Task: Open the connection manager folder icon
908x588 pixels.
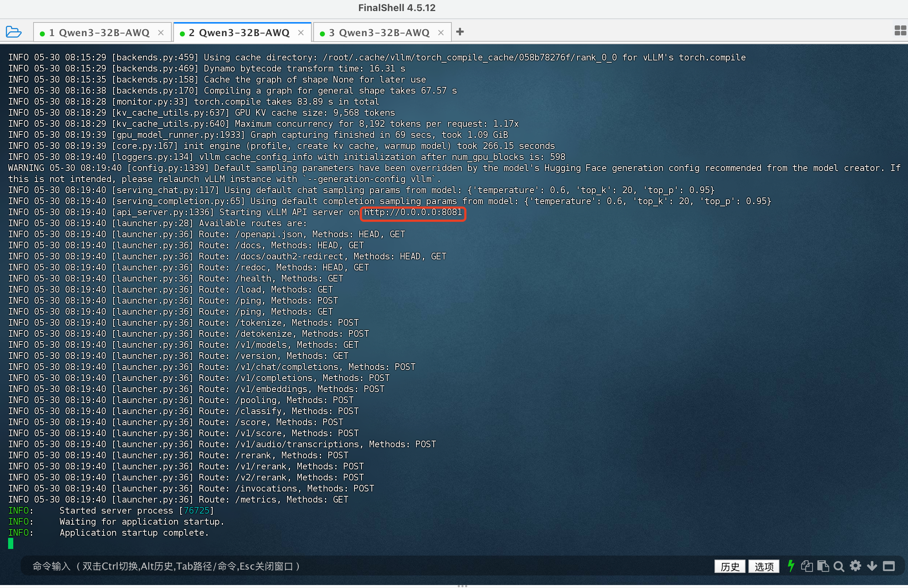Action: point(14,32)
